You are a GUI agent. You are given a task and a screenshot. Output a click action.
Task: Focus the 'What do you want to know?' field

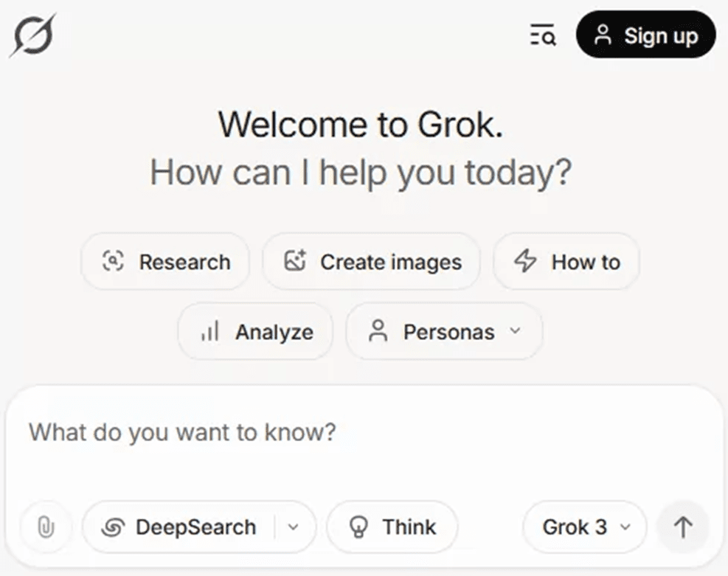364,433
